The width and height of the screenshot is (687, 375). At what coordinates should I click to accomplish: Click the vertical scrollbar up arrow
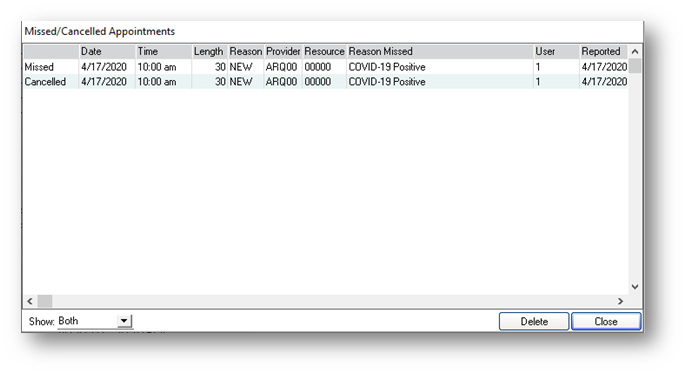(x=635, y=52)
